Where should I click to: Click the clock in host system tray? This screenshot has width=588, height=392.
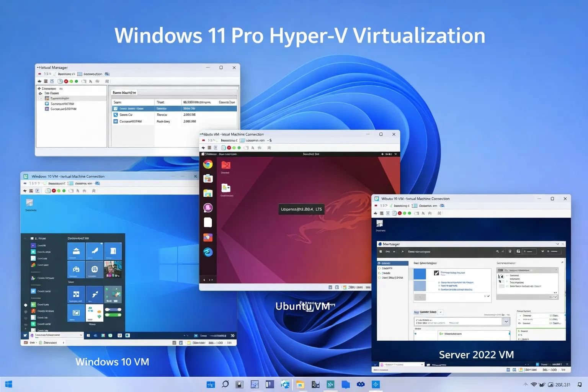coord(563,385)
